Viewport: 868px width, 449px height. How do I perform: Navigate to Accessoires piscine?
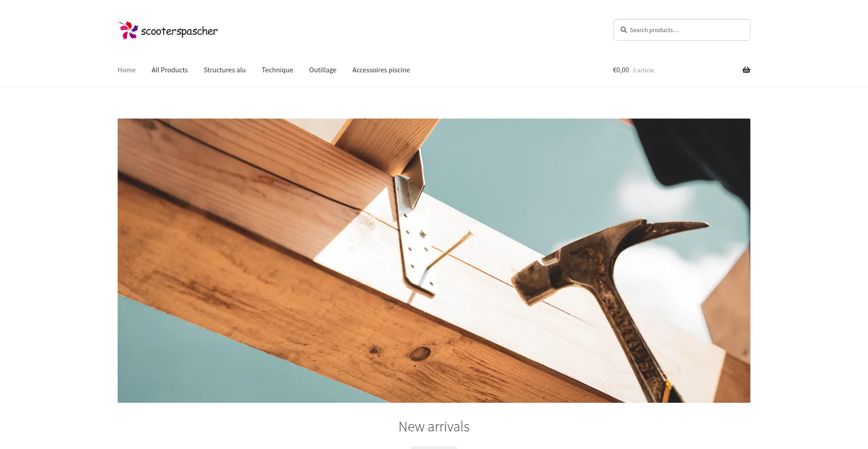[x=381, y=70]
